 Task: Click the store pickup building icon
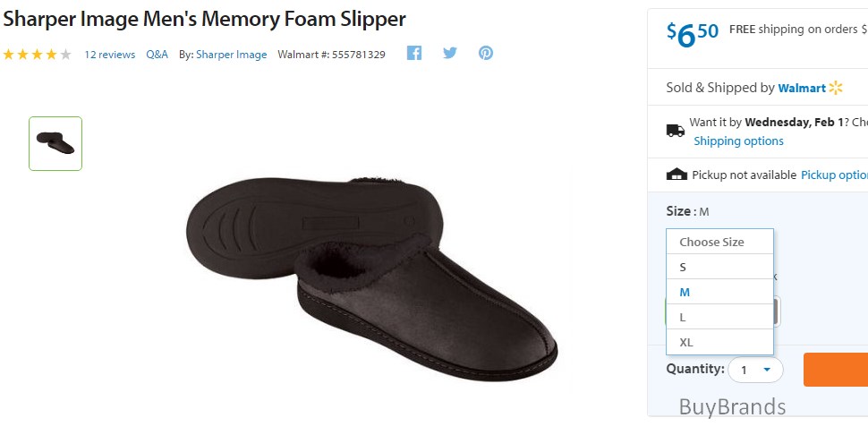click(677, 175)
